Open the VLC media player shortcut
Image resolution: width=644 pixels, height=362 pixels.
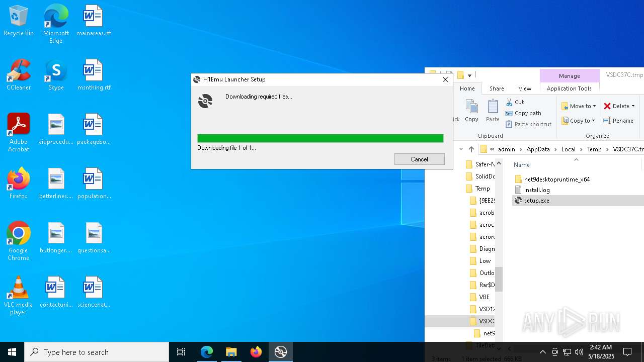coord(19,296)
